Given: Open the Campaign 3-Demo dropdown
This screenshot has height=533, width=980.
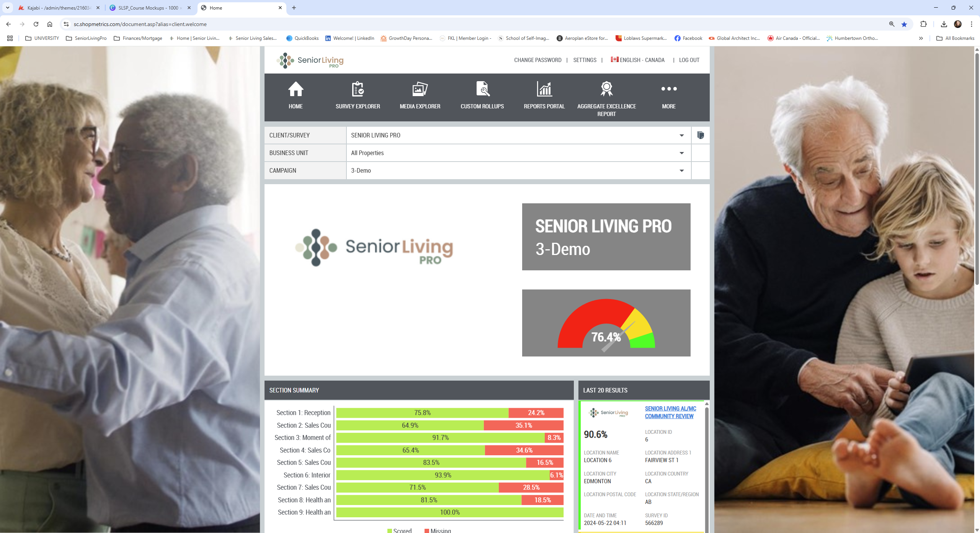Looking at the screenshot, I should pyautogui.click(x=681, y=171).
